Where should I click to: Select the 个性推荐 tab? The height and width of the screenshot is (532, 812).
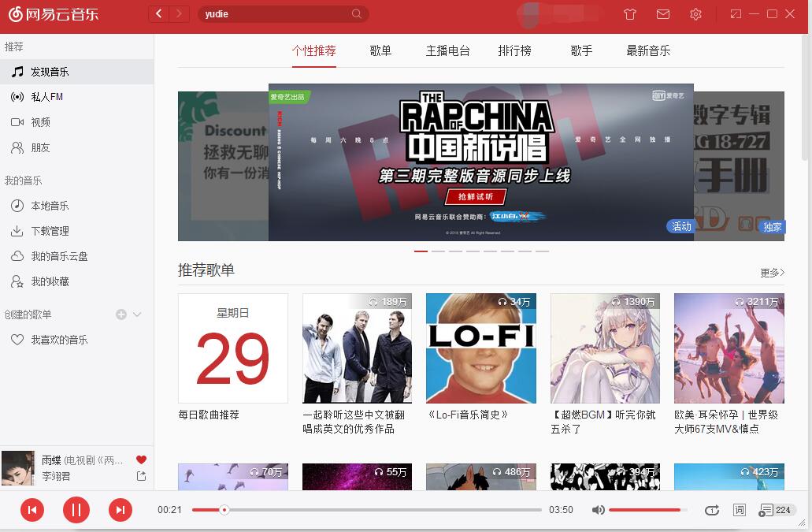click(x=313, y=50)
